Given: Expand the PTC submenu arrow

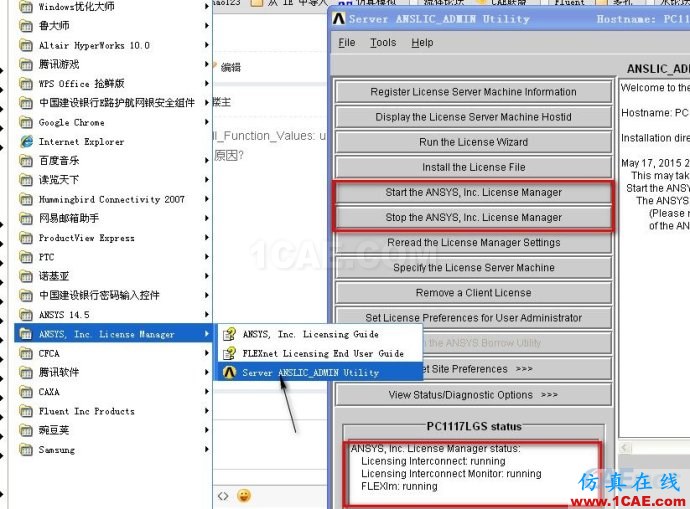Looking at the screenshot, I should 206,257.
